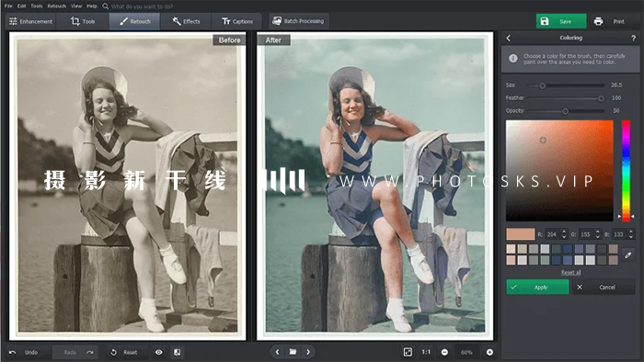Image resolution: width=644 pixels, height=362 pixels.
Task: Adjust the Feather slider
Action: pyautogui.click(x=565, y=98)
